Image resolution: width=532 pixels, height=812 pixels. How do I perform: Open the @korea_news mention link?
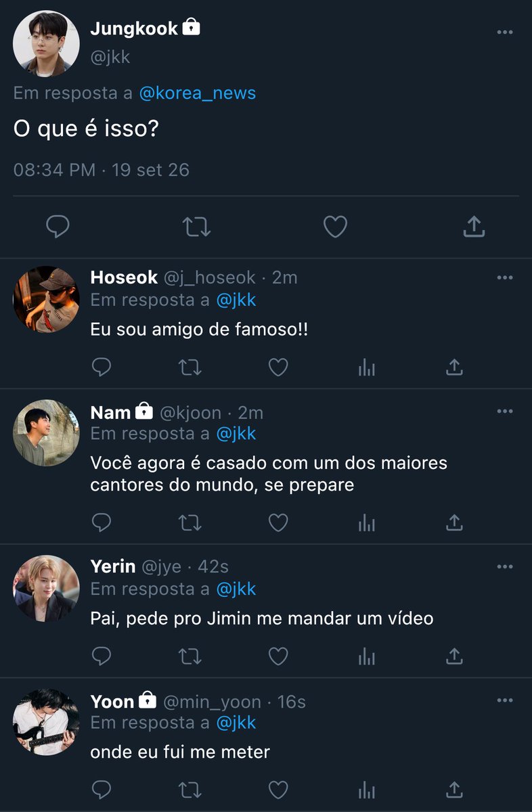pos(198,93)
